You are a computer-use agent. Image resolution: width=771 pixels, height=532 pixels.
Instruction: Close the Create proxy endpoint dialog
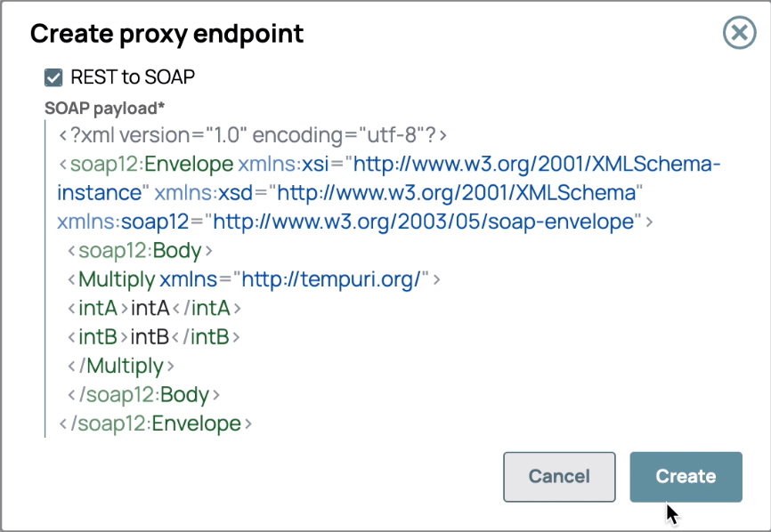[x=739, y=34]
